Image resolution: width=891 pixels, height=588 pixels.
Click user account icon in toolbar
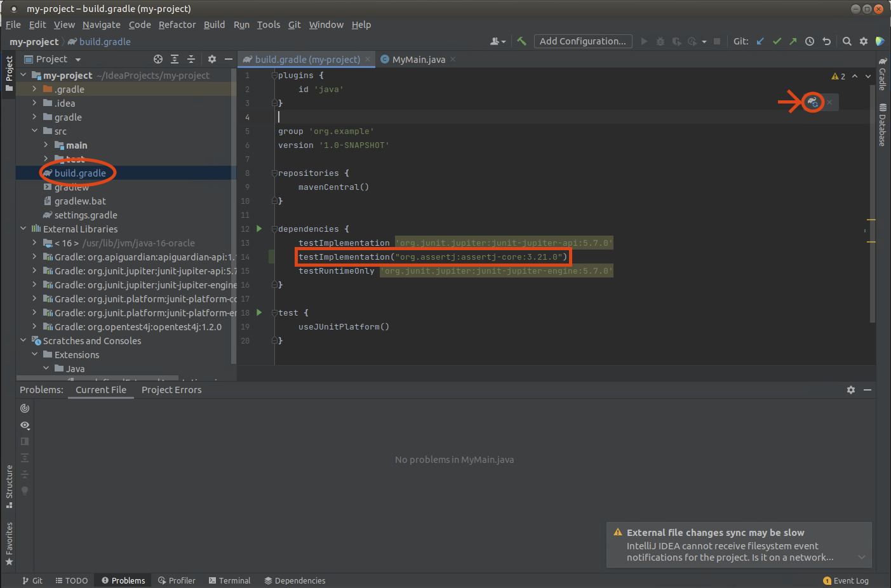click(498, 41)
